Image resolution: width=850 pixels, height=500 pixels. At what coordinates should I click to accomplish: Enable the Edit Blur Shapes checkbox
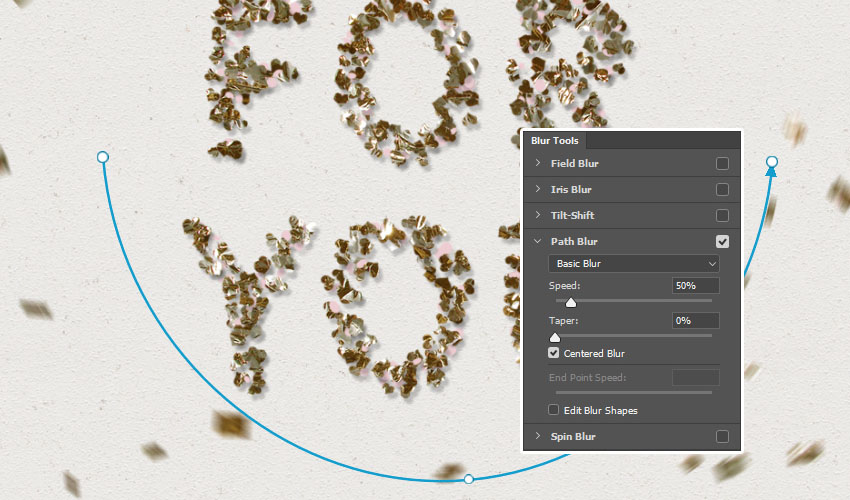[x=555, y=410]
